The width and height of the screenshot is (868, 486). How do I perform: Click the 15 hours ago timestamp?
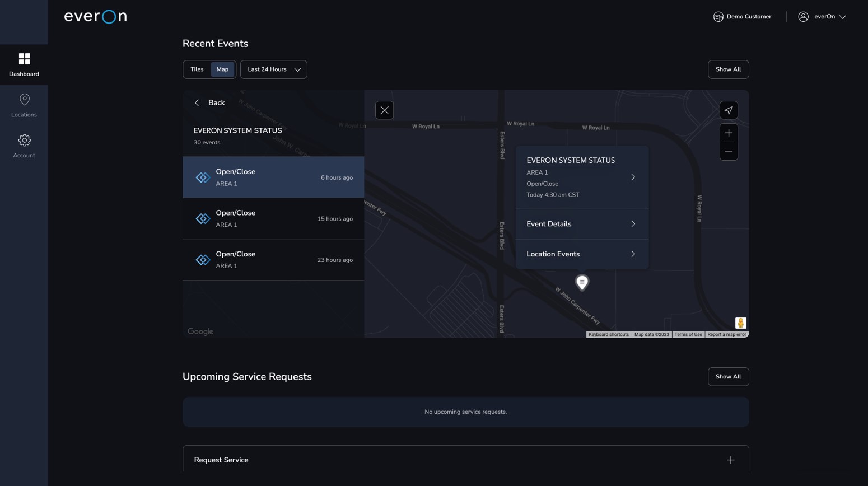click(335, 219)
